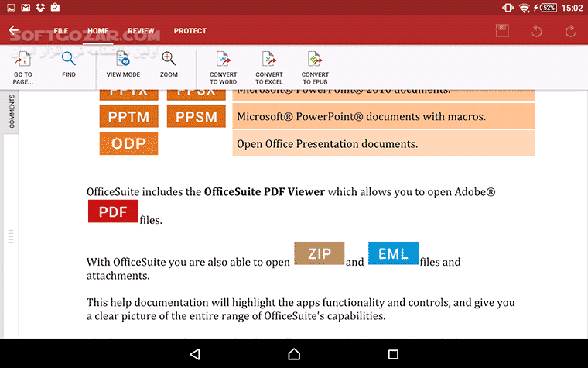
Task: Tap 'Open Office Presentation documents.' text
Action: click(x=327, y=144)
